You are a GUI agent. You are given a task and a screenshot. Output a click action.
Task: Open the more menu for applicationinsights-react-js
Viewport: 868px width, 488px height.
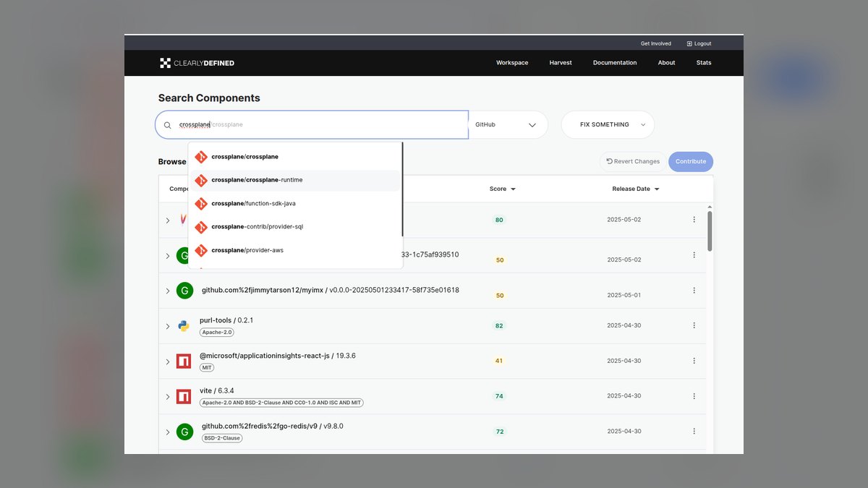coord(694,361)
